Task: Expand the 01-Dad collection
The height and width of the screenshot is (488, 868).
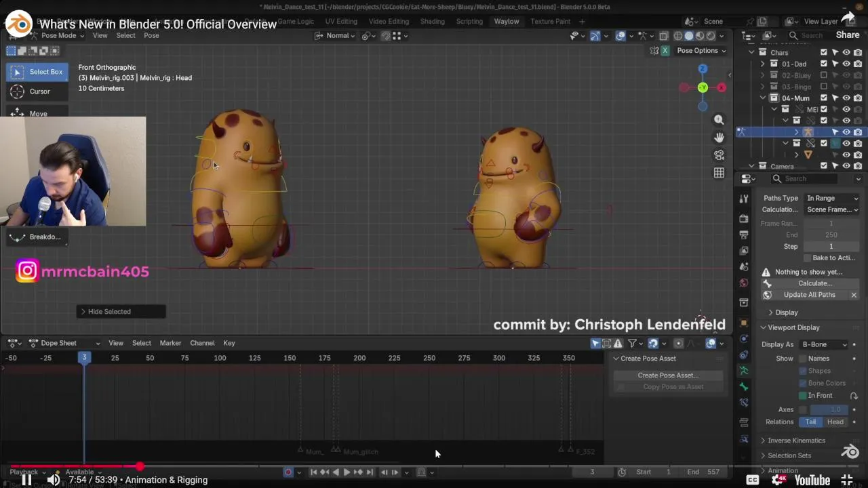Action: click(763, 64)
